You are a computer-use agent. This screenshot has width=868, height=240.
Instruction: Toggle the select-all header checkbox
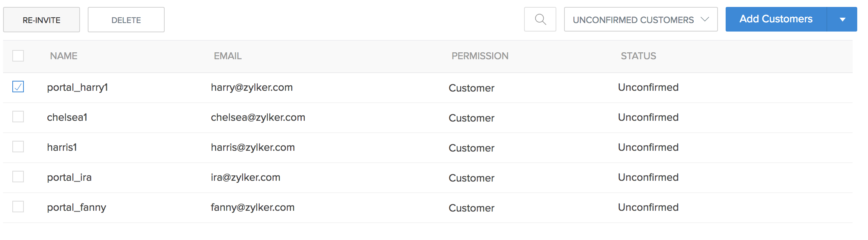pos(18,56)
